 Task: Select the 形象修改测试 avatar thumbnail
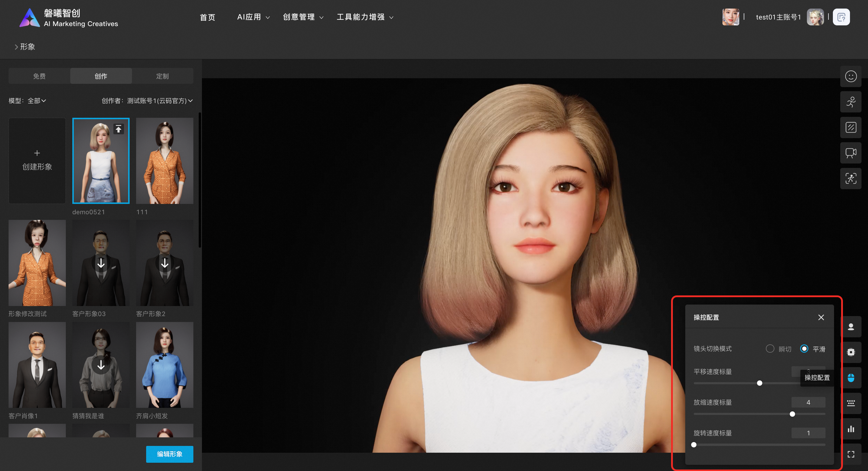pyautogui.click(x=37, y=263)
